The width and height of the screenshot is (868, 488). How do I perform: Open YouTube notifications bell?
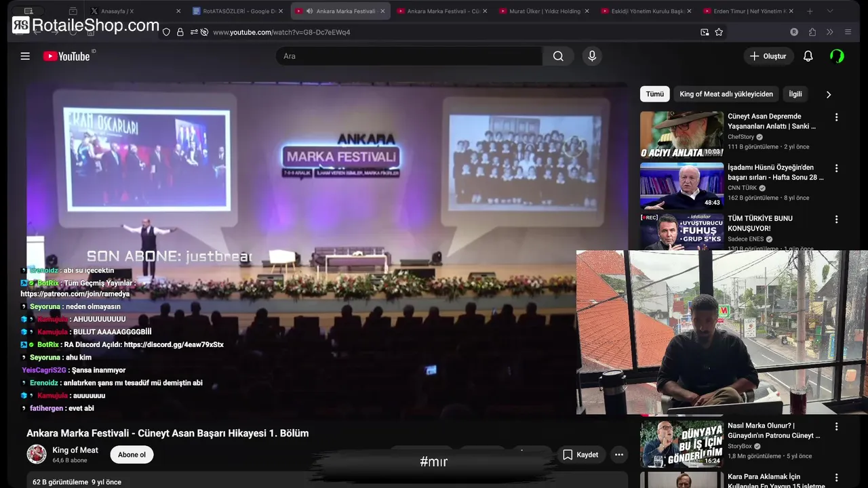click(x=808, y=56)
